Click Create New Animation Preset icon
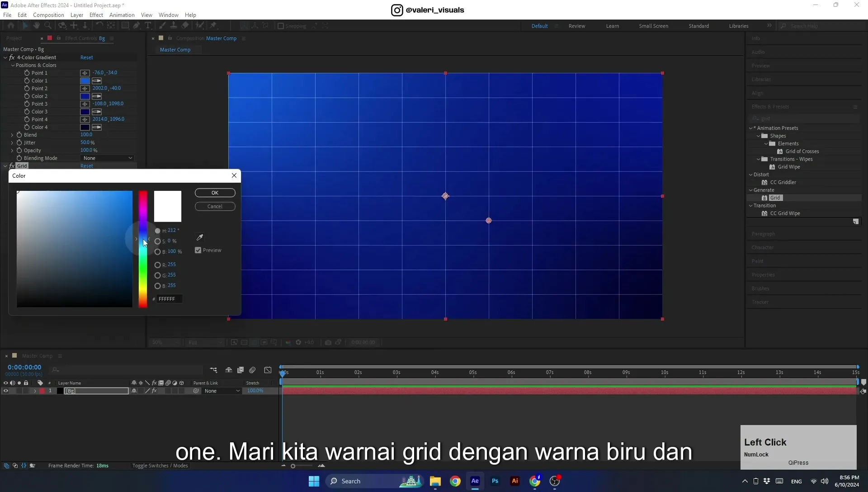This screenshot has height=492, width=868. pos(856,222)
